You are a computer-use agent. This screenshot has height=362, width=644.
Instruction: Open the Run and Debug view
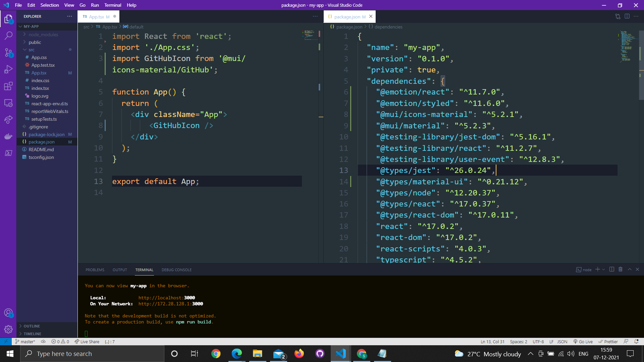(8, 69)
